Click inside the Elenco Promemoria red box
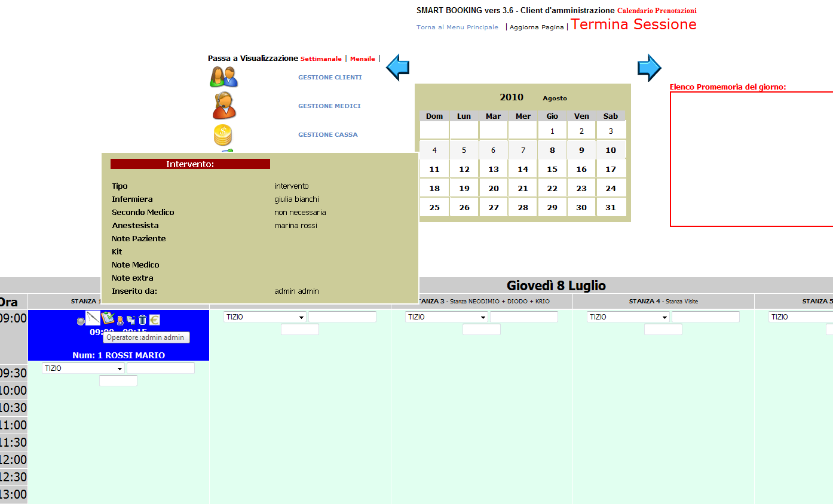Image resolution: width=833 pixels, height=504 pixels. coord(752,159)
